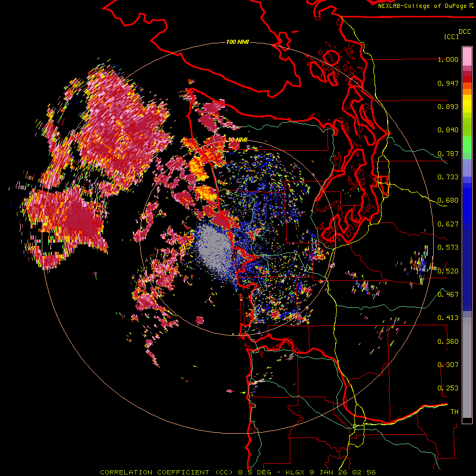Select the 0.467 scale value
Image resolution: width=476 pixels, height=476 pixels.
pos(448,295)
